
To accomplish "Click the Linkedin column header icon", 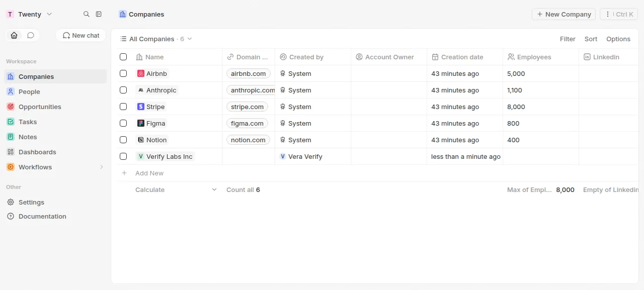I will [587, 57].
